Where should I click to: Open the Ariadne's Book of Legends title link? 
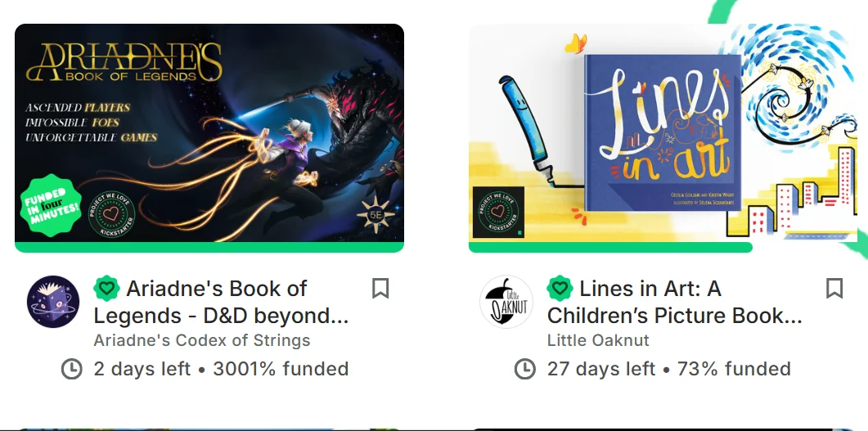coord(222,302)
